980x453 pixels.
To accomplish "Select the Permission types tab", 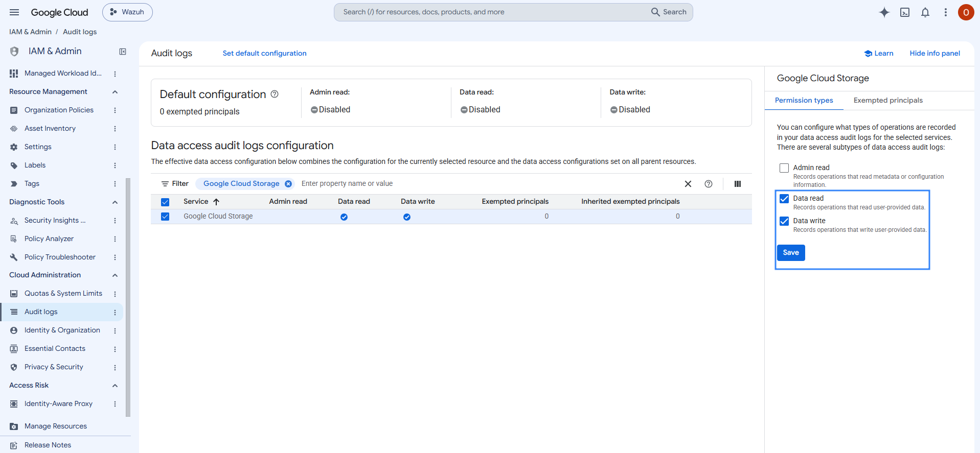I will tap(804, 101).
